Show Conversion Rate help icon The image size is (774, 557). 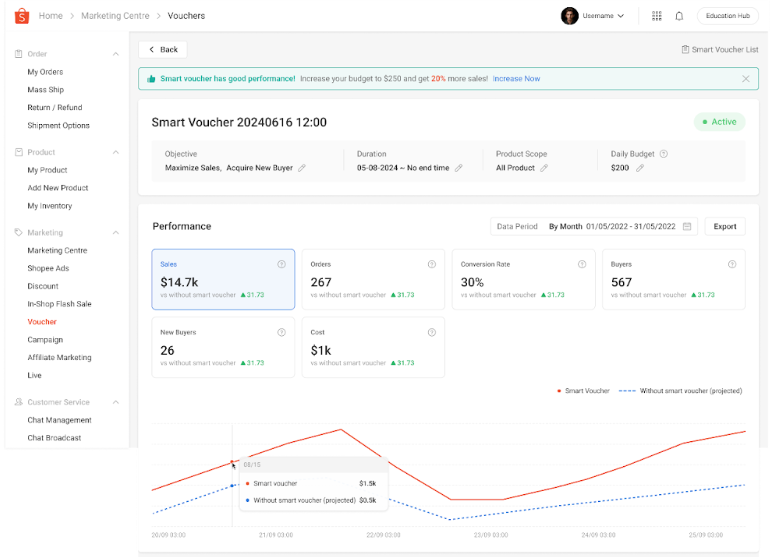(x=582, y=264)
